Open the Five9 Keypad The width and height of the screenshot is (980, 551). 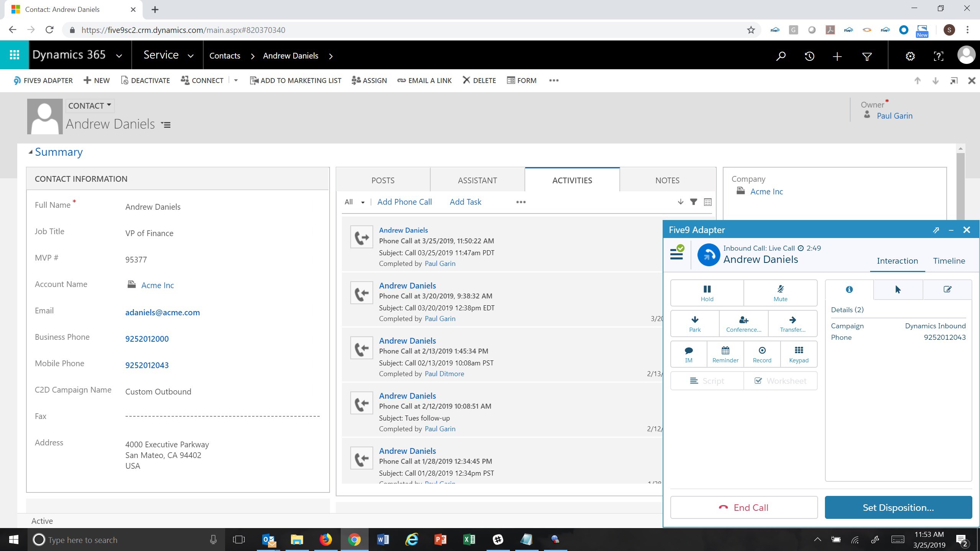(799, 354)
